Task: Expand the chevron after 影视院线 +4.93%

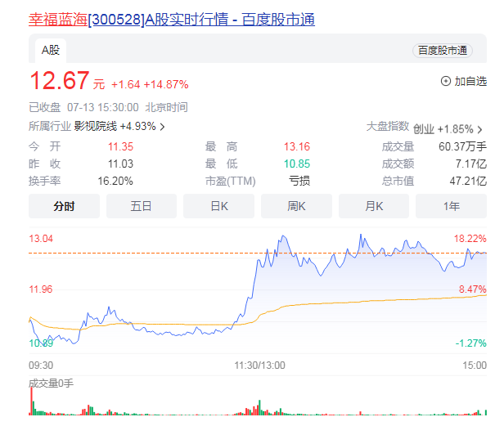Action: tap(162, 127)
